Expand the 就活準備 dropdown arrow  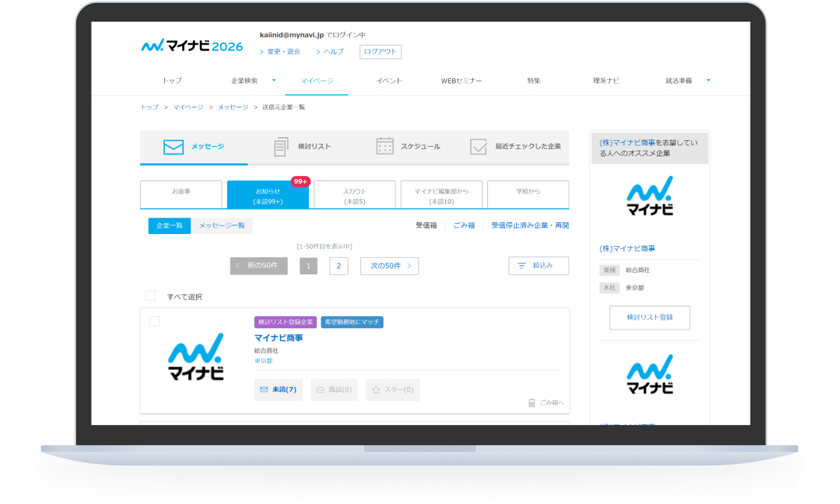point(708,81)
